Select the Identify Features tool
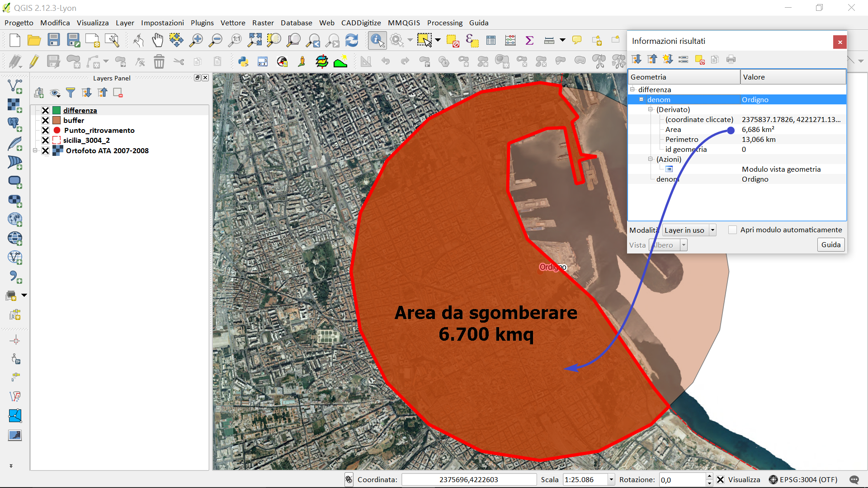 point(377,41)
